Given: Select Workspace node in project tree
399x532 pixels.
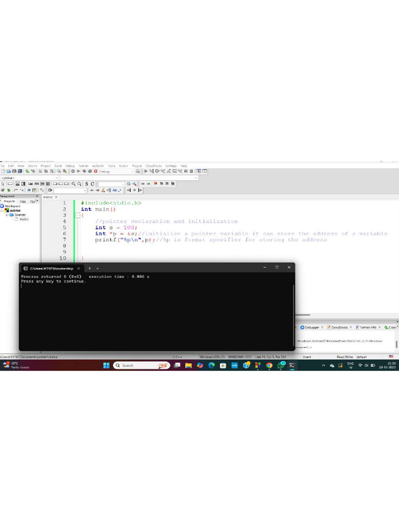Looking at the screenshot, I should click(x=12, y=206).
